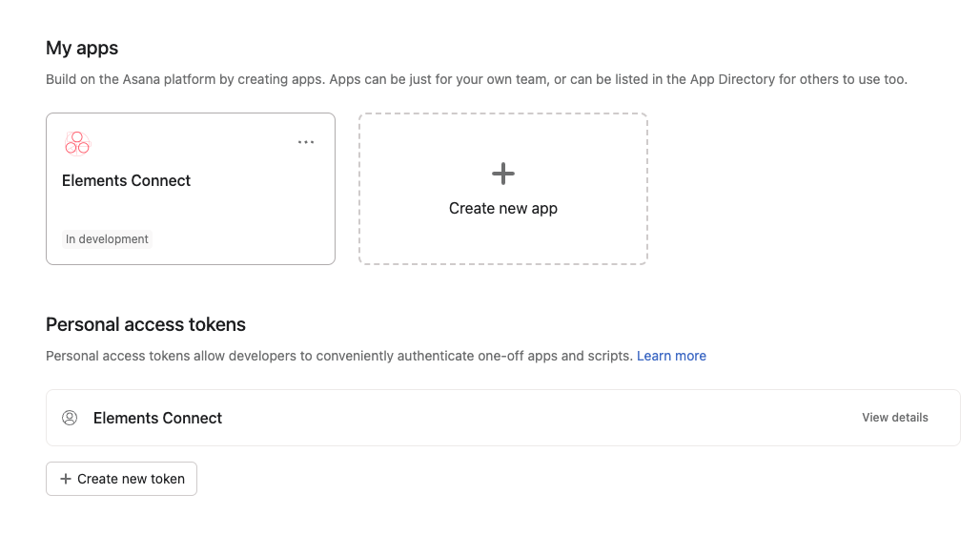Screen dimensions: 980x556
Task: Select the Elements Connect token name
Action: [157, 418]
